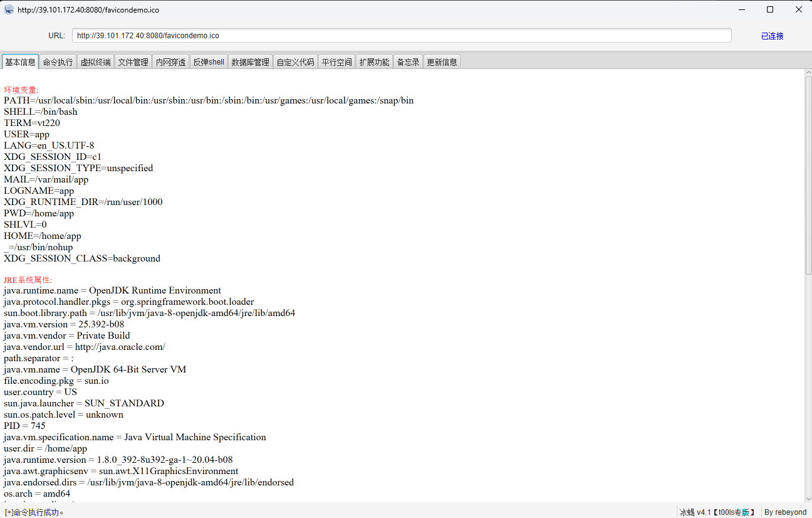Click the HOME=/home/app line
The image size is (812, 518).
[43, 236]
